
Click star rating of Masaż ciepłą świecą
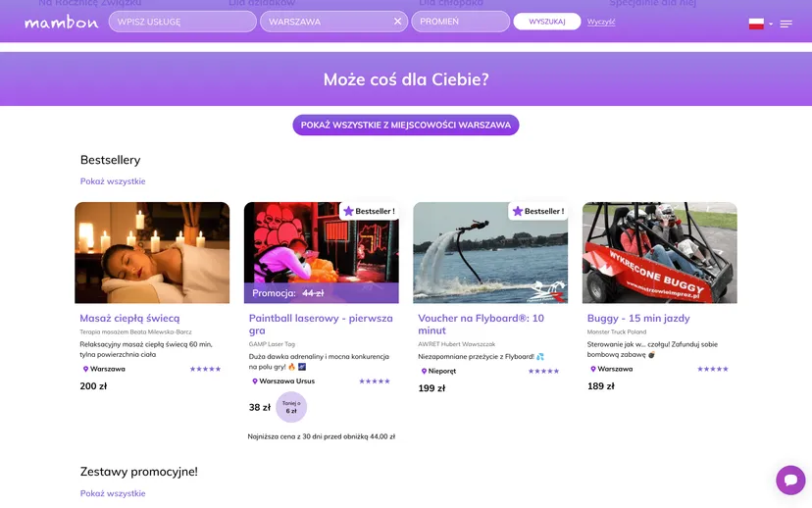tap(205, 369)
